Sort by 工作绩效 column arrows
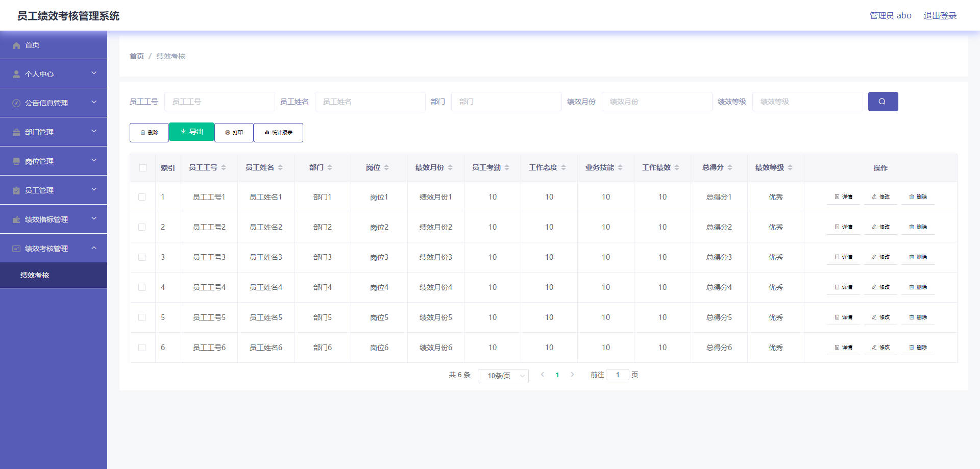 677,167
